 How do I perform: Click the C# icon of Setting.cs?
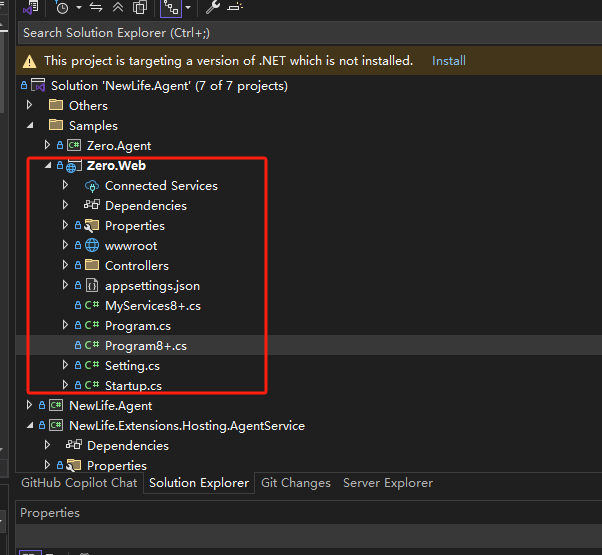[x=92, y=365]
